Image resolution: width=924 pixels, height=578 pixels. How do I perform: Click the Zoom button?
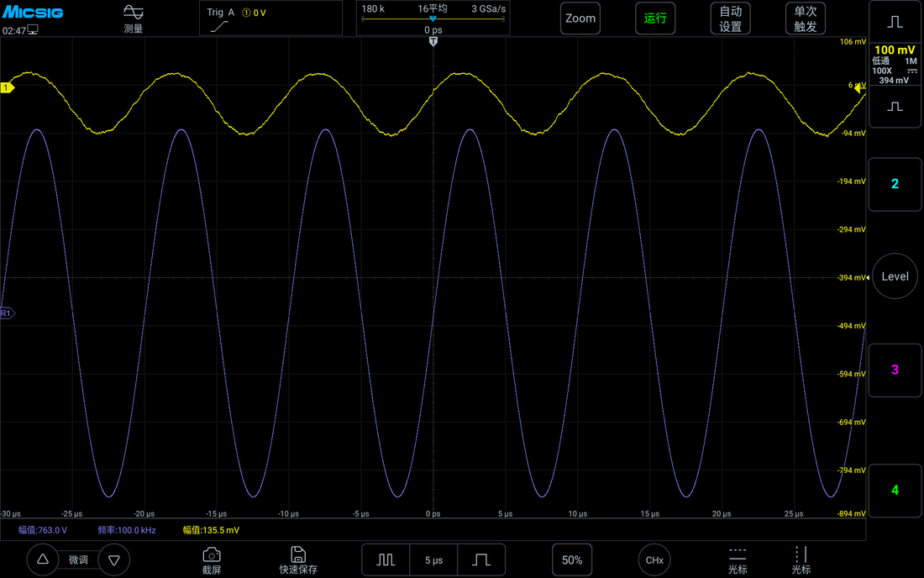tap(580, 18)
